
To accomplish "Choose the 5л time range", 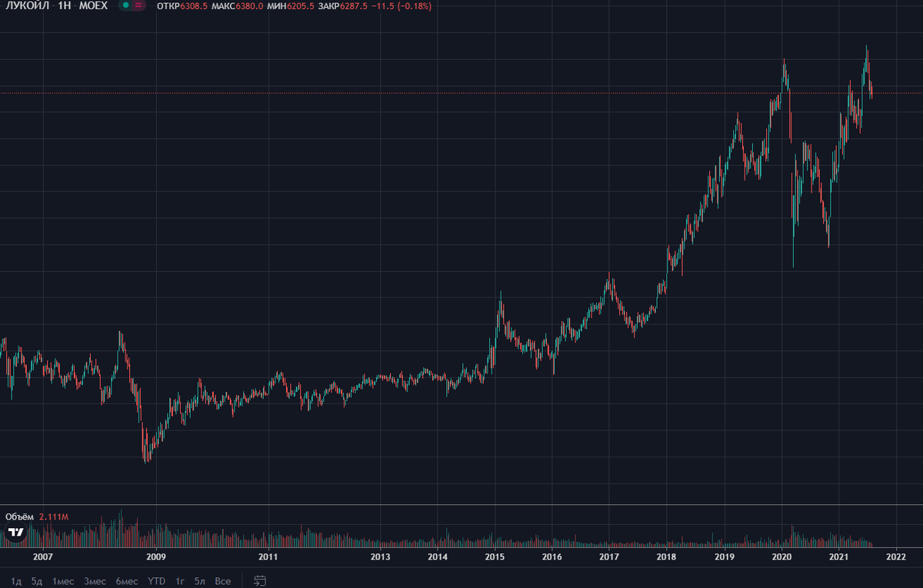I will tap(200, 581).
